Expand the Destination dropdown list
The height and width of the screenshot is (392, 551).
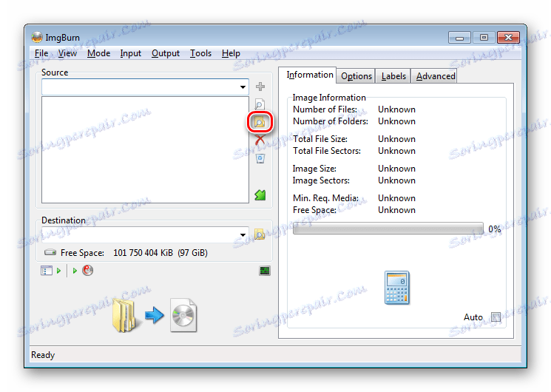(243, 235)
